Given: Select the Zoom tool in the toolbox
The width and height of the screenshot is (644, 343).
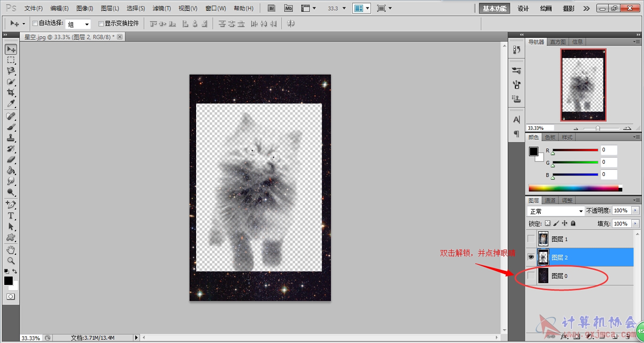Looking at the screenshot, I should pyautogui.click(x=11, y=260).
